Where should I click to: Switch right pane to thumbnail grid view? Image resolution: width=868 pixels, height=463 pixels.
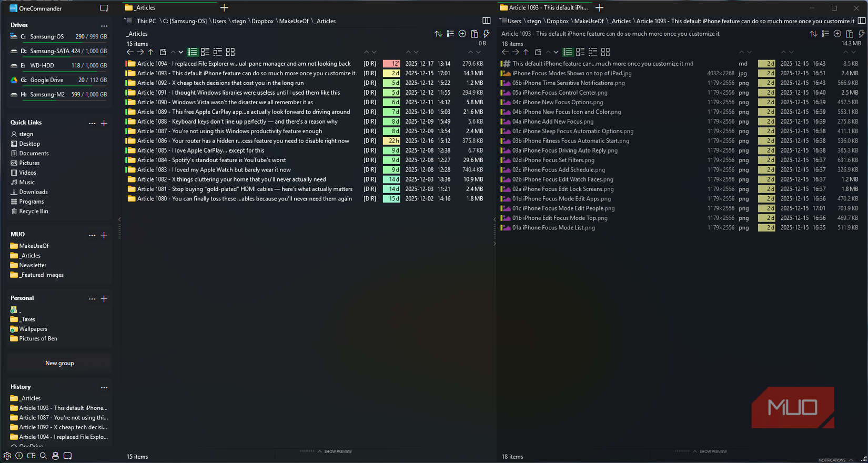pos(605,52)
